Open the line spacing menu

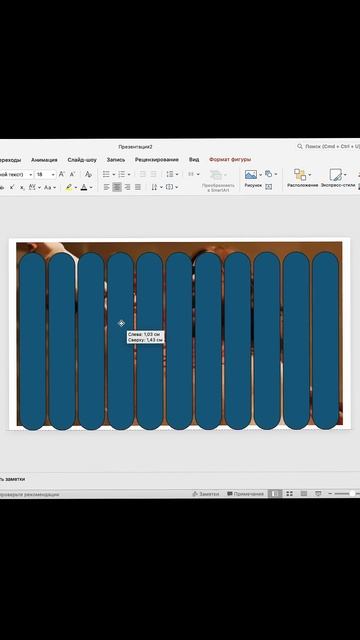172,174
